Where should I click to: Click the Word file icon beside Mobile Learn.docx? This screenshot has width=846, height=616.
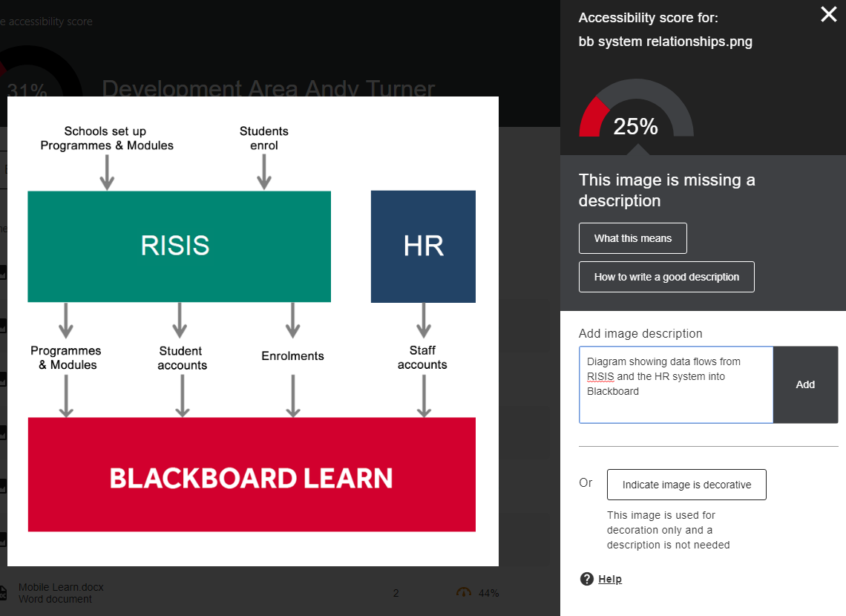tap(3, 593)
